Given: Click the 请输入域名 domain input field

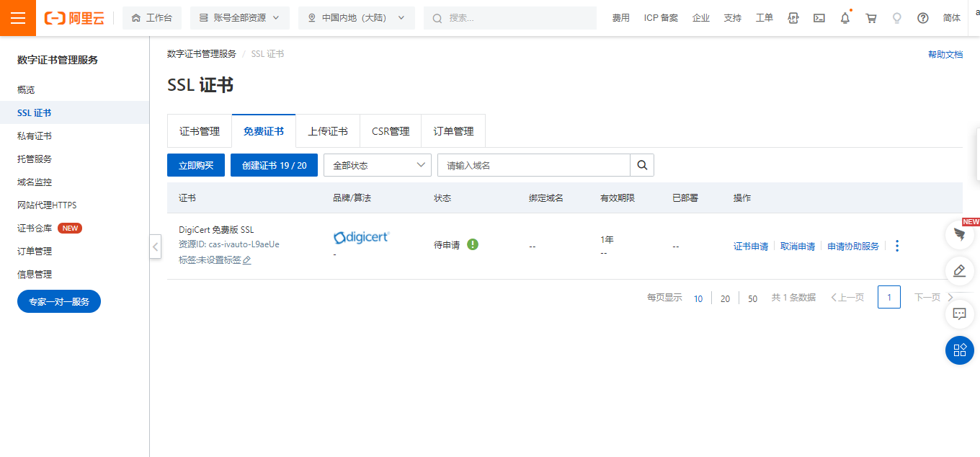Looking at the screenshot, I should 533,165.
